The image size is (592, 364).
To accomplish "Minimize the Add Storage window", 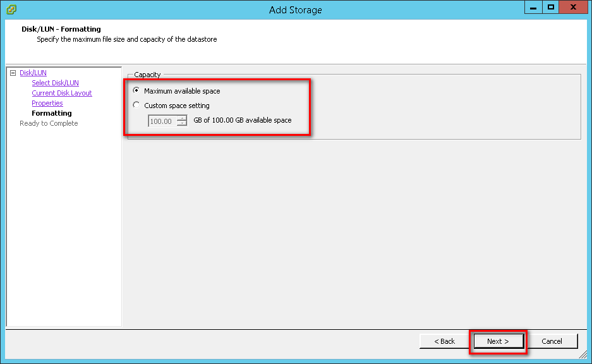I will click(533, 7).
